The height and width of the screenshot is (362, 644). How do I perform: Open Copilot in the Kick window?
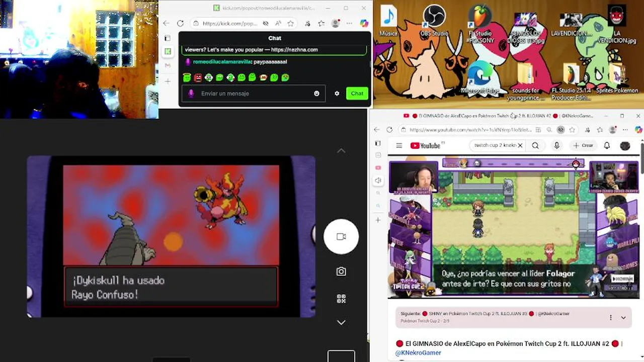(x=364, y=23)
